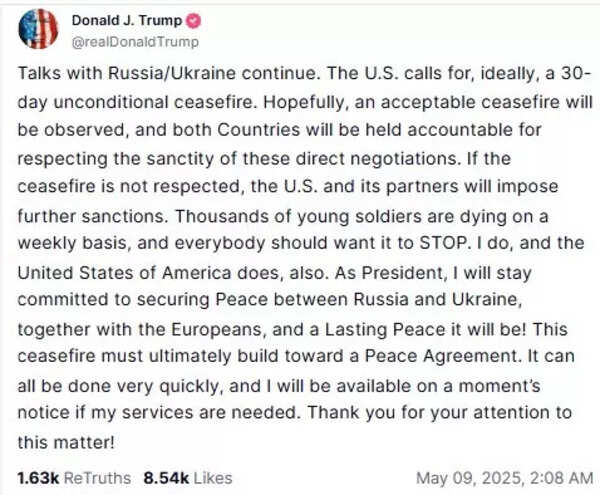
Task: Open the May 09, 2025 timestamp
Action: 469,479
